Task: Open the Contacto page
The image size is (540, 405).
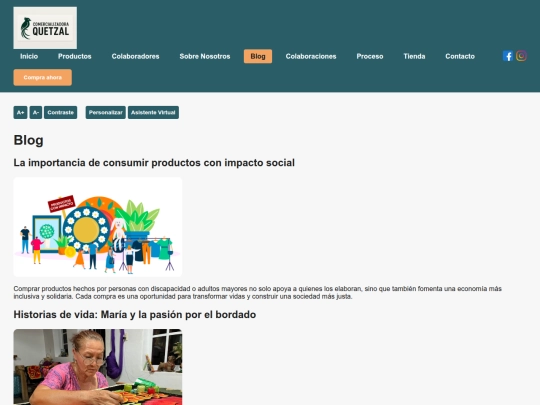Action: (x=460, y=56)
